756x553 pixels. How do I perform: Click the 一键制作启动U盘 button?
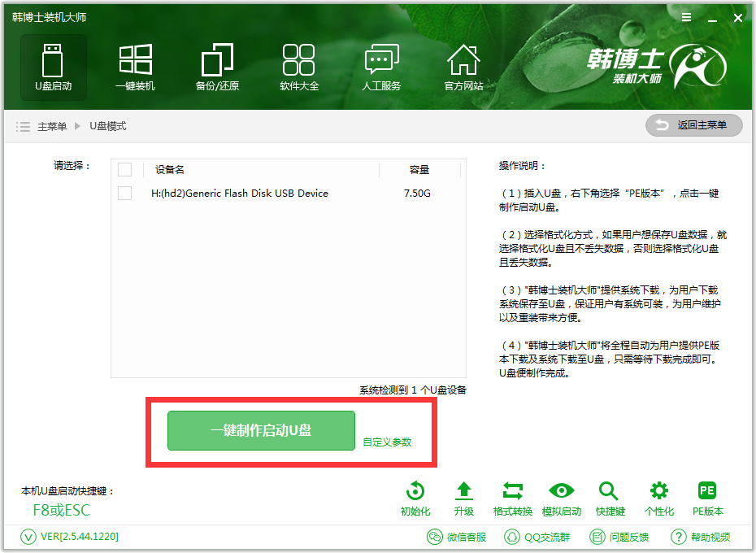pos(261,430)
